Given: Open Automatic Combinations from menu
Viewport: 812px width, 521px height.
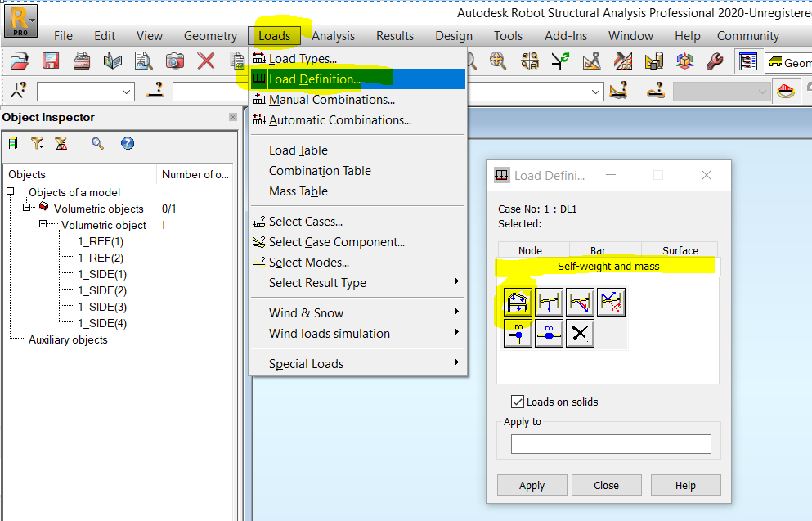Looking at the screenshot, I should coord(358,120).
